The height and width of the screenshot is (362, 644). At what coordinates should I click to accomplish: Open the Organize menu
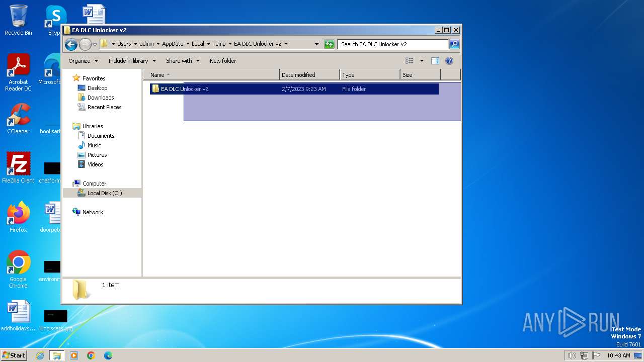tap(83, 61)
